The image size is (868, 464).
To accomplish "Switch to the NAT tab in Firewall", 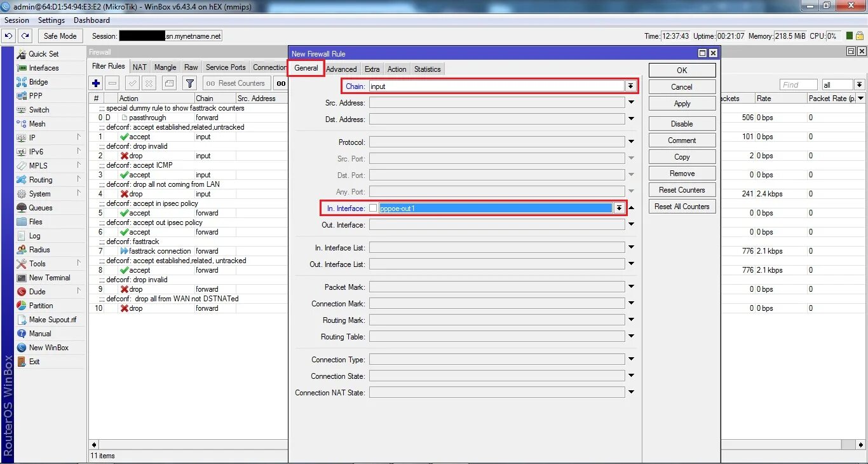I will 140,67.
